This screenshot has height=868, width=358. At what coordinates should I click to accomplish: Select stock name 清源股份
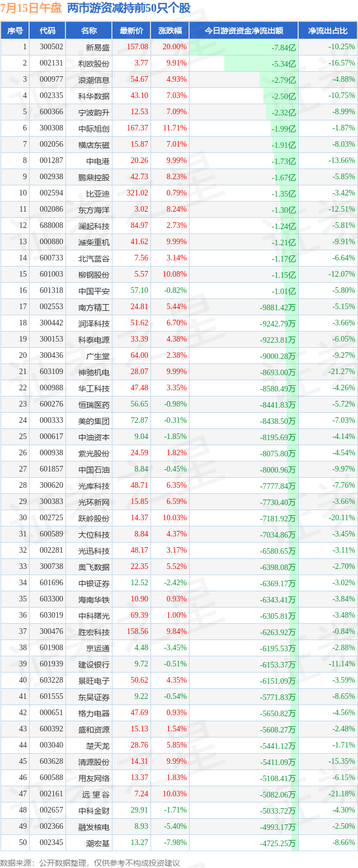94,762
